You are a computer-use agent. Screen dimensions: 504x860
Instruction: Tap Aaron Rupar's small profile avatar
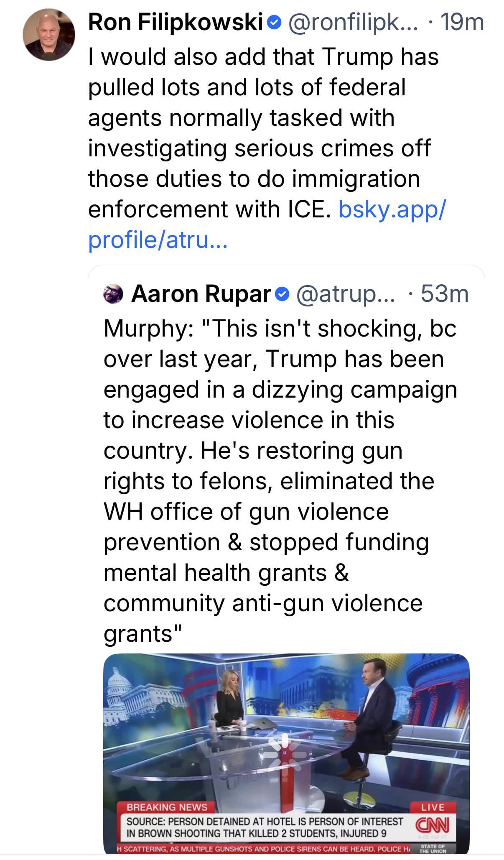coord(113,294)
